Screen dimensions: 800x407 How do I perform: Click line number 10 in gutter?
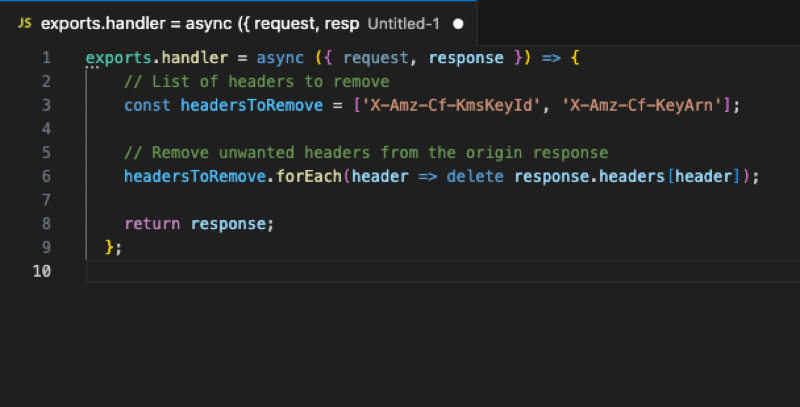coord(42,271)
